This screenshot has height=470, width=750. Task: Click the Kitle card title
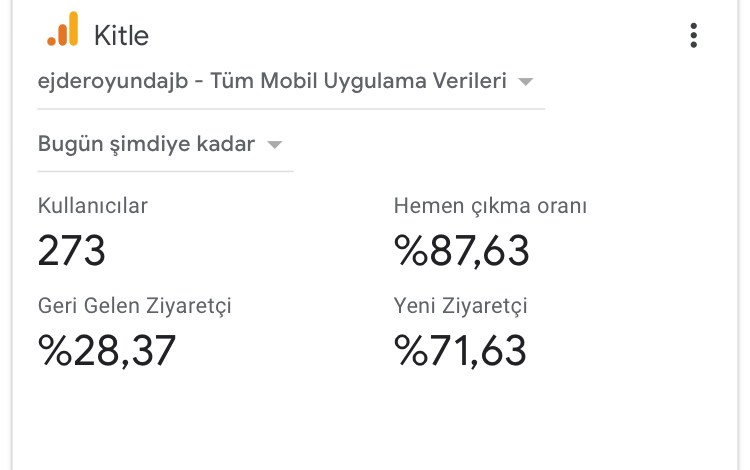121,36
